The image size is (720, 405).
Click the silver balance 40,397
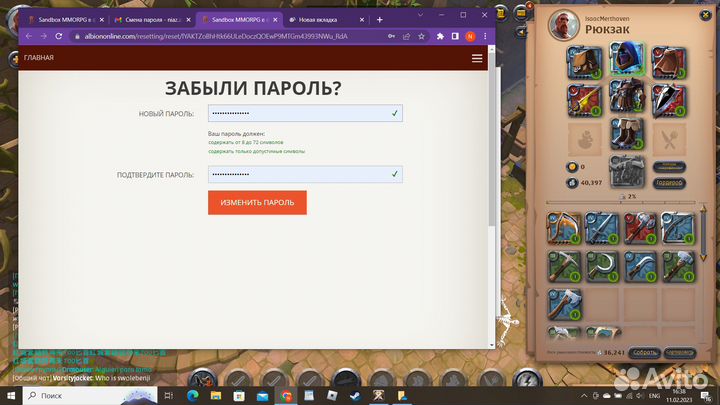pos(591,182)
